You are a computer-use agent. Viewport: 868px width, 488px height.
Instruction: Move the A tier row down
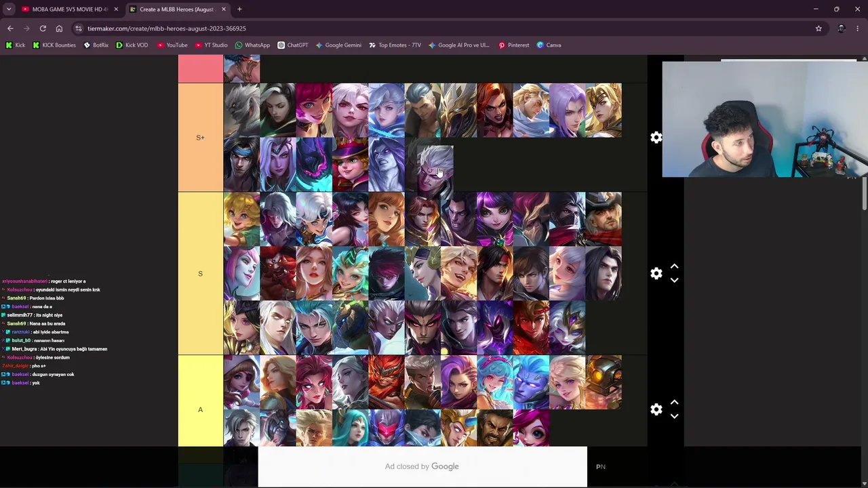coord(674,416)
